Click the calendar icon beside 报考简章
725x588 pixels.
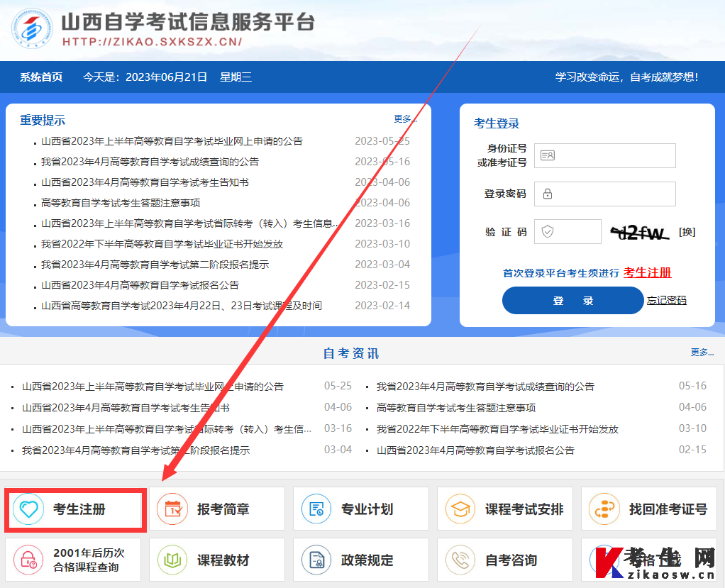[x=172, y=509]
